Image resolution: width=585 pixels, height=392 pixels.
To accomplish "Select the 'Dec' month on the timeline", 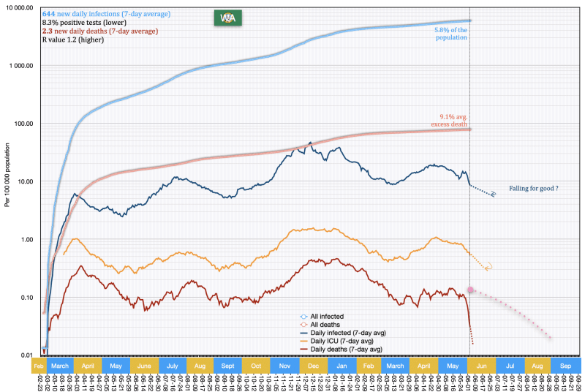I will pos(313,364).
